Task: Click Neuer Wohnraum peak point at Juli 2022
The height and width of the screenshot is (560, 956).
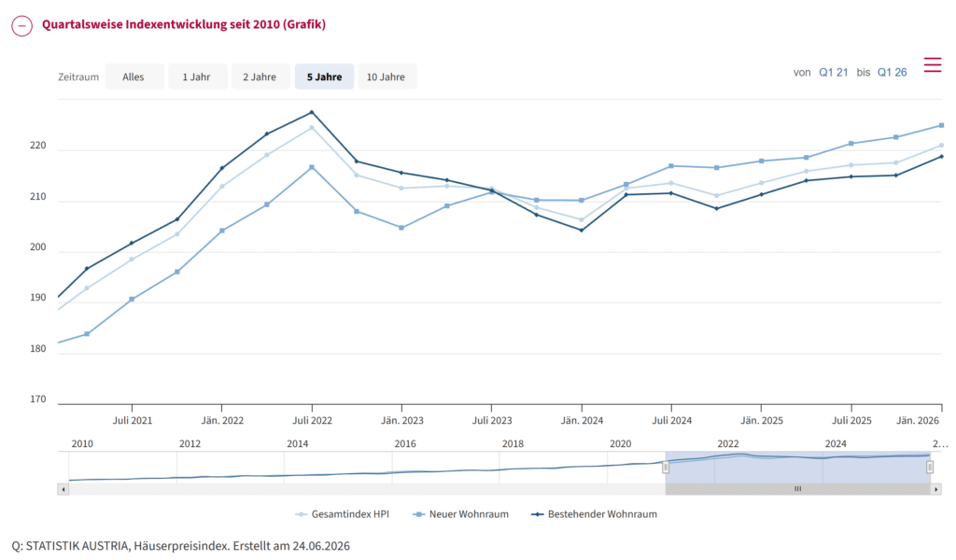Action: (312, 167)
